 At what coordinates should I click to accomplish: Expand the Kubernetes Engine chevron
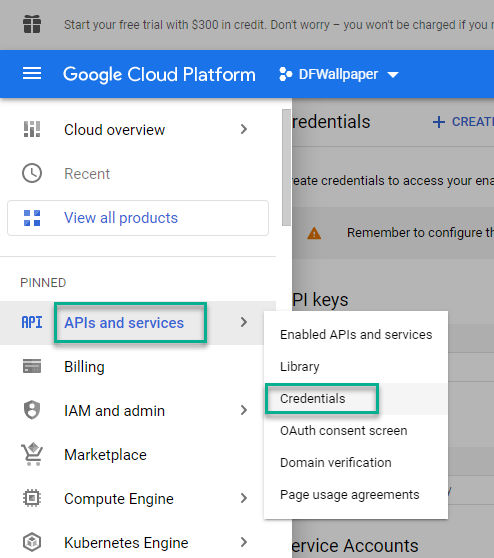click(x=244, y=542)
